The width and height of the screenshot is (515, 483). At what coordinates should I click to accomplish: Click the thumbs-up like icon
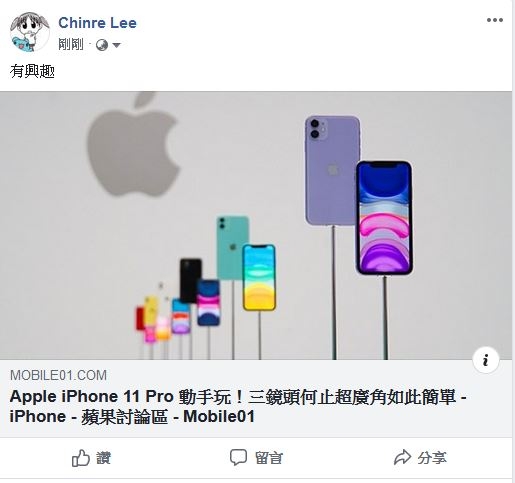point(81,458)
